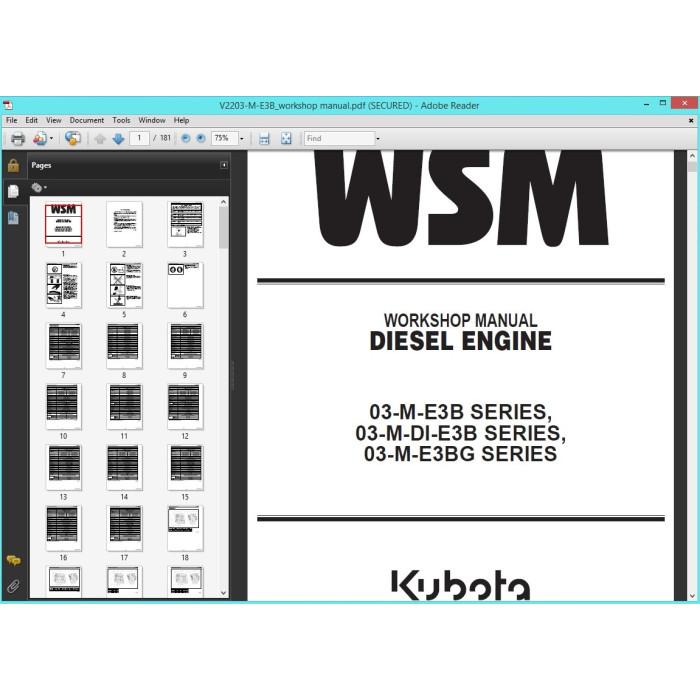Select page 15 thumbnail
The height and width of the screenshot is (700, 700).
tap(185, 467)
